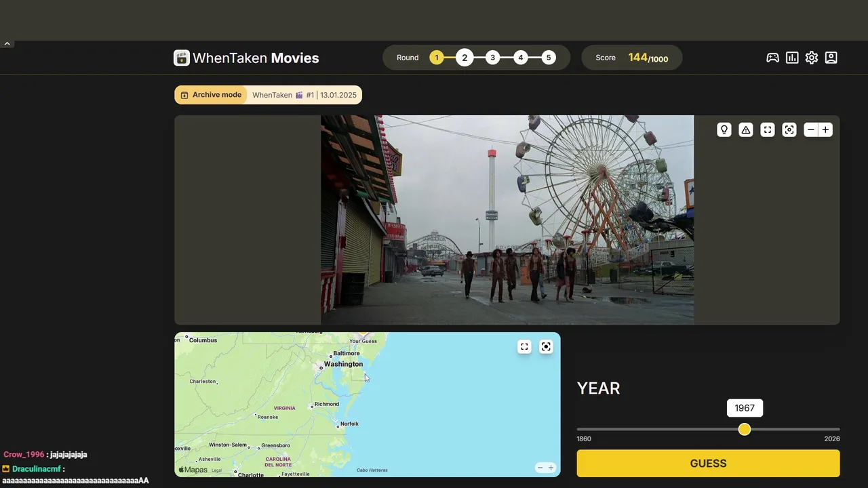Click the Archive mode calendar icon

tap(184, 95)
